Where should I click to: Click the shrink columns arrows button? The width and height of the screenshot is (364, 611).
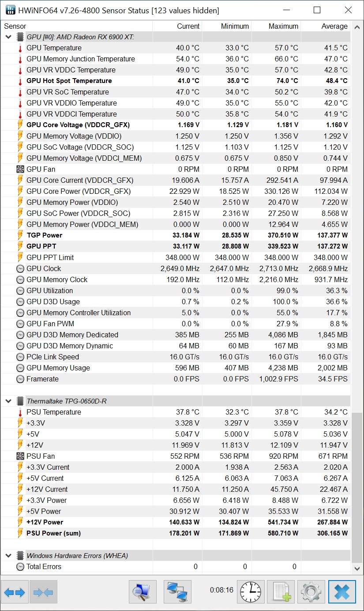click(43, 592)
